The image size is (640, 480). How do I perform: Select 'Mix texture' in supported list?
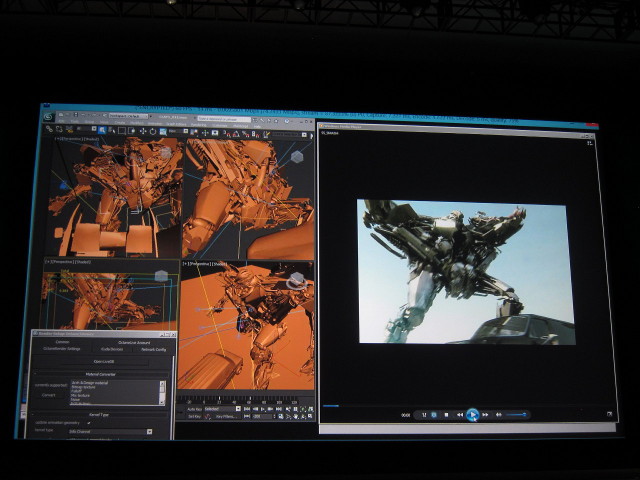pos(81,395)
